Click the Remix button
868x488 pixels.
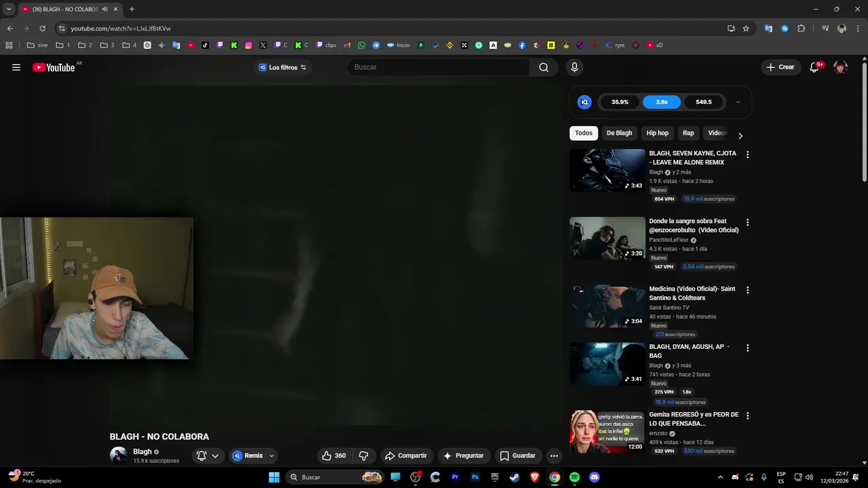pyautogui.click(x=248, y=455)
